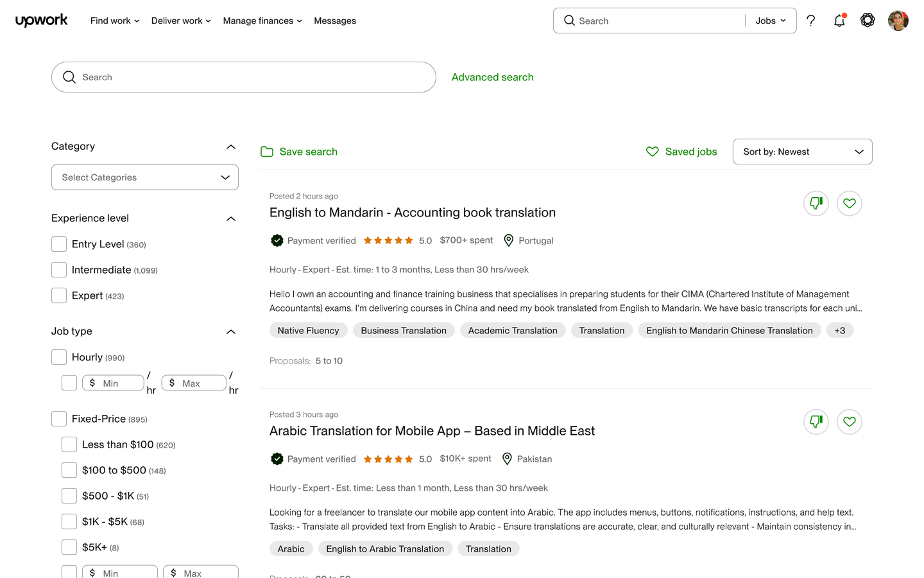
Task: Check the $100 to $500 budget filter
Action: [x=69, y=470]
